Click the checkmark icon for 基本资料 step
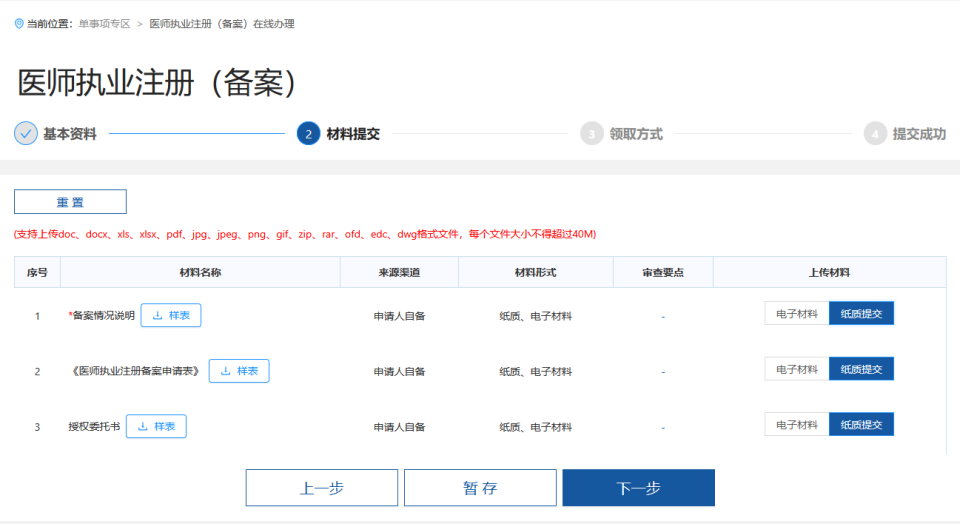 coord(26,133)
